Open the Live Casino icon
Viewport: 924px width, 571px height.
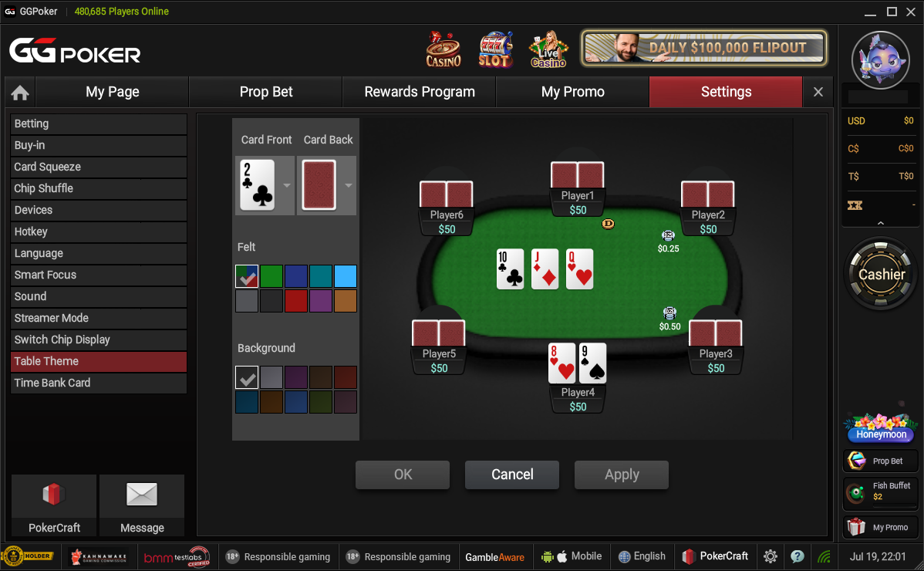pos(548,49)
